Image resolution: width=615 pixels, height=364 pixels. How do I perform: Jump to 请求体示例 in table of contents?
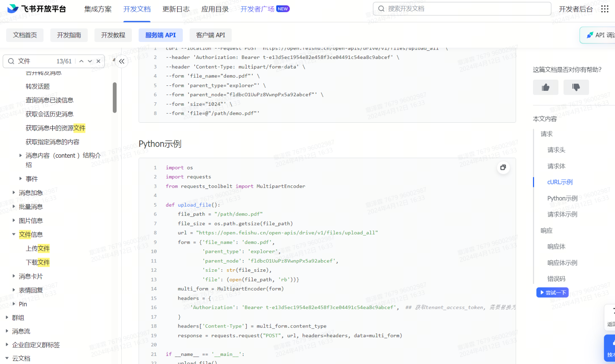click(562, 214)
